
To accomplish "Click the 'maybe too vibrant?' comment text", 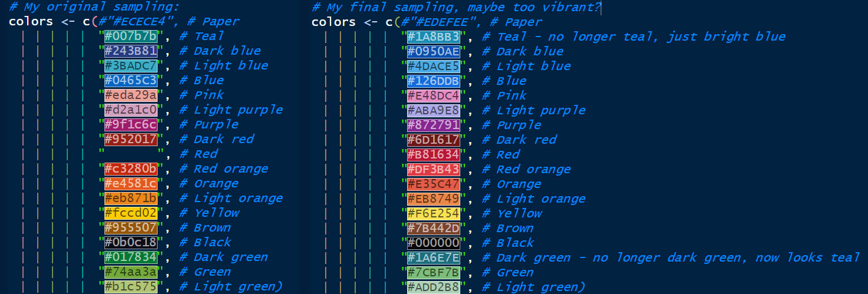I will (x=533, y=7).
